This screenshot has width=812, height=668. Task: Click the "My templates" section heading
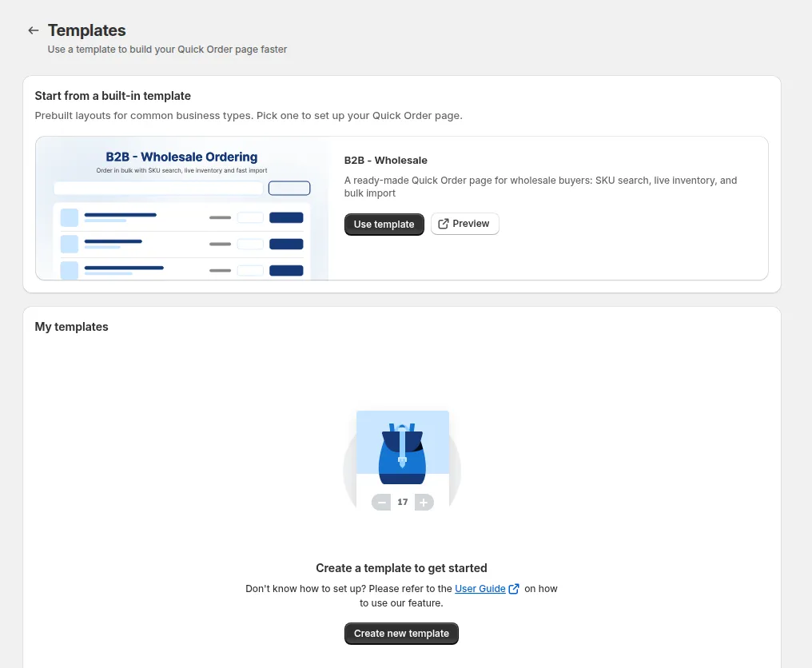pos(71,327)
